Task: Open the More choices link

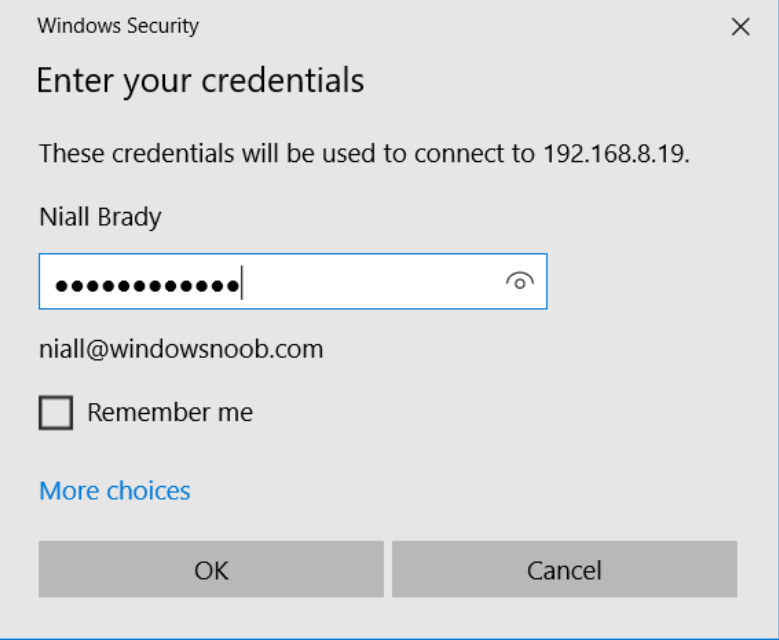Action: tap(115, 491)
